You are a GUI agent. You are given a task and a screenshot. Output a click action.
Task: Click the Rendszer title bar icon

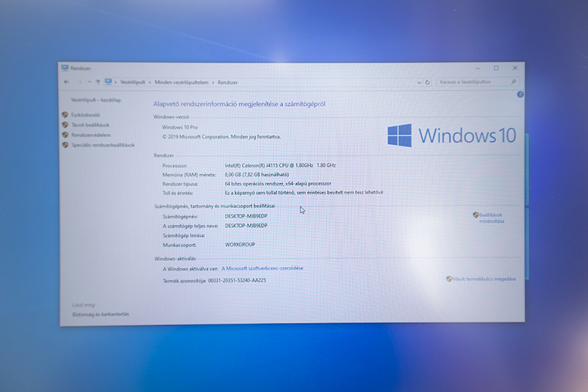[x=65, y=68]
